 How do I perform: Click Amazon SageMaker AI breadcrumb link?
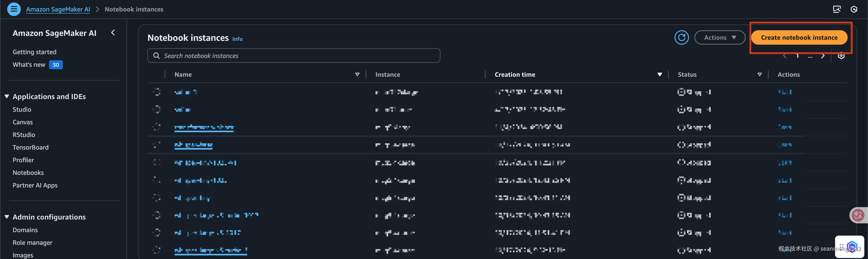click(58, 9)
